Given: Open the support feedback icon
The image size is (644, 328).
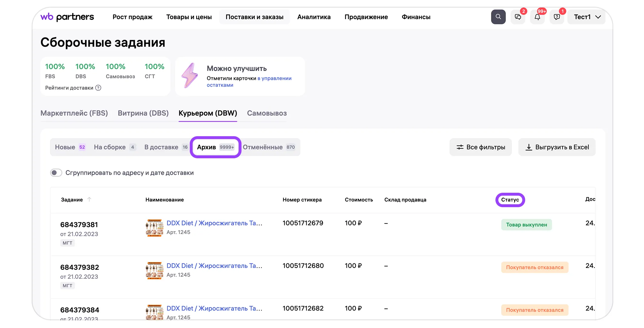Looking at the screenshot, I should (x=557, y=17).
